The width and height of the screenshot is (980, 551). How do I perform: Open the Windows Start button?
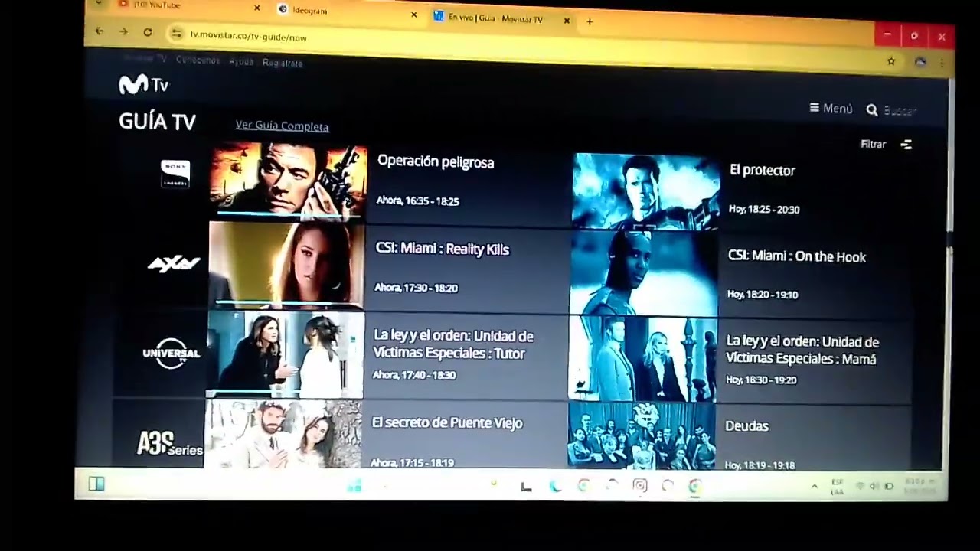coord(354,485)
